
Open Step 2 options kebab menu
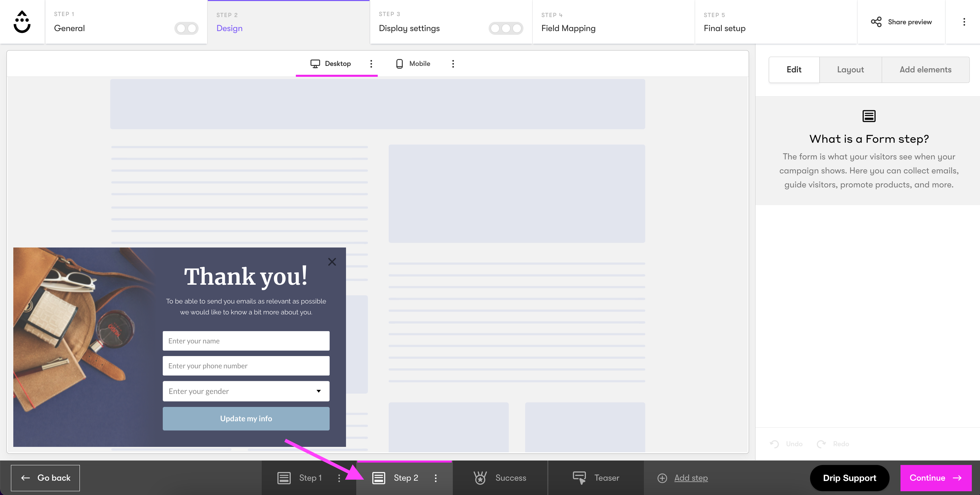[x=436, y=478]
